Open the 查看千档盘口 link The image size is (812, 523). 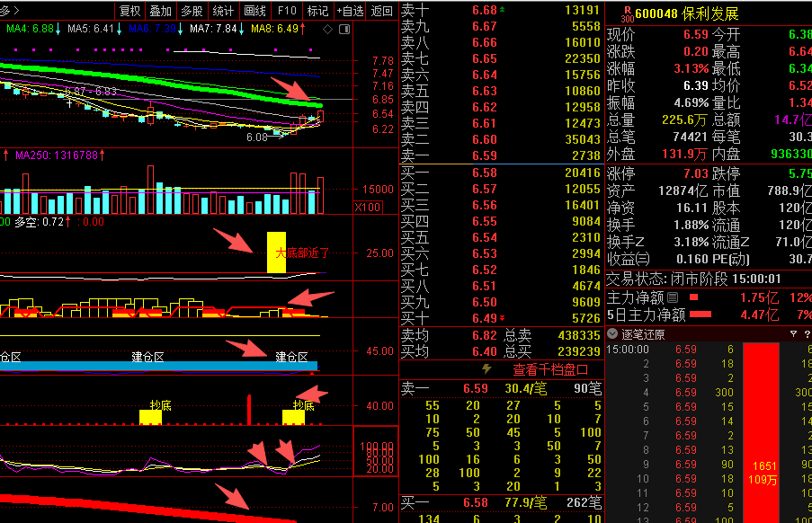[550, 368]
